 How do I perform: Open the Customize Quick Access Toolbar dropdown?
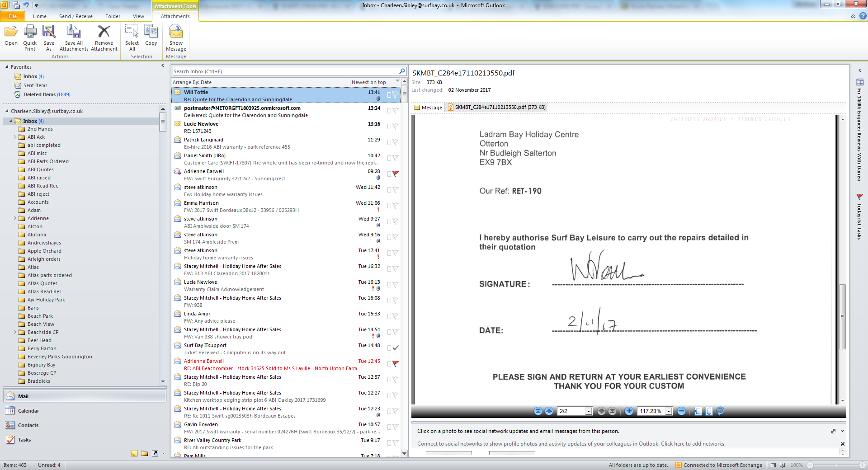36,5
